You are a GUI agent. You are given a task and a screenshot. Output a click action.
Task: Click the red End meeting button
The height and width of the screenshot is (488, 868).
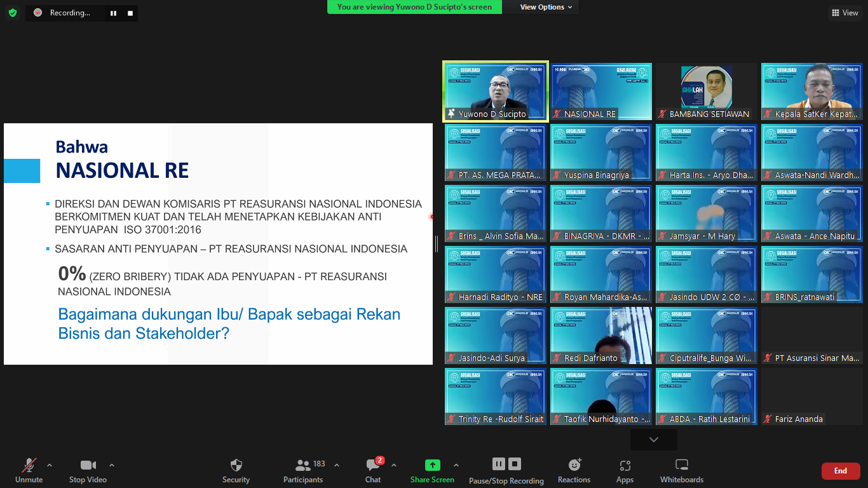841,471
